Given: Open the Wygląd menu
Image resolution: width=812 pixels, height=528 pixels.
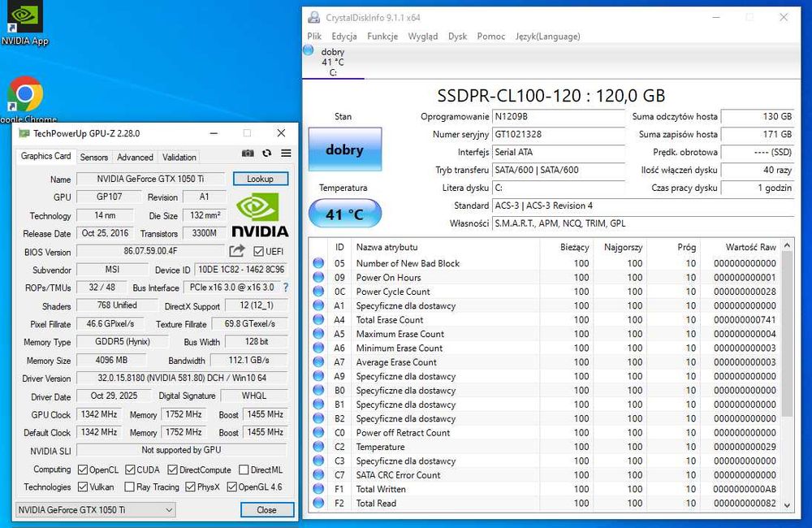Looking at the screenshot, I should (422, 37).
